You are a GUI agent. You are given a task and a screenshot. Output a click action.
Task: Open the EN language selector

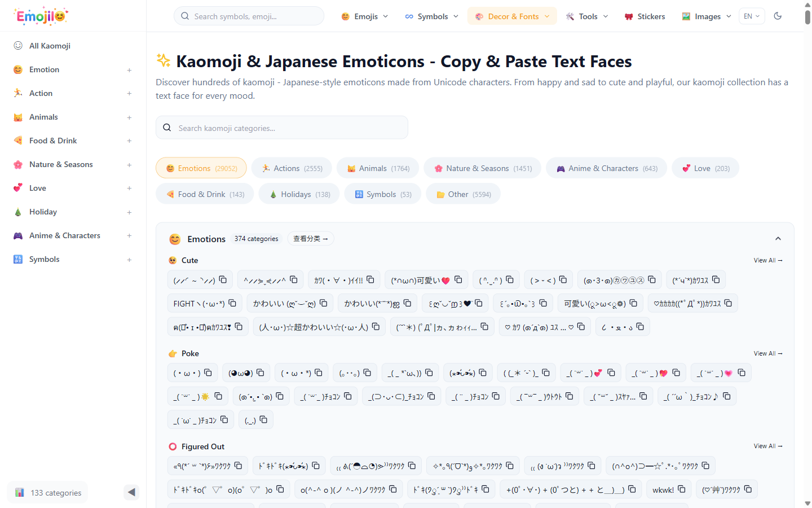point(752,16)
